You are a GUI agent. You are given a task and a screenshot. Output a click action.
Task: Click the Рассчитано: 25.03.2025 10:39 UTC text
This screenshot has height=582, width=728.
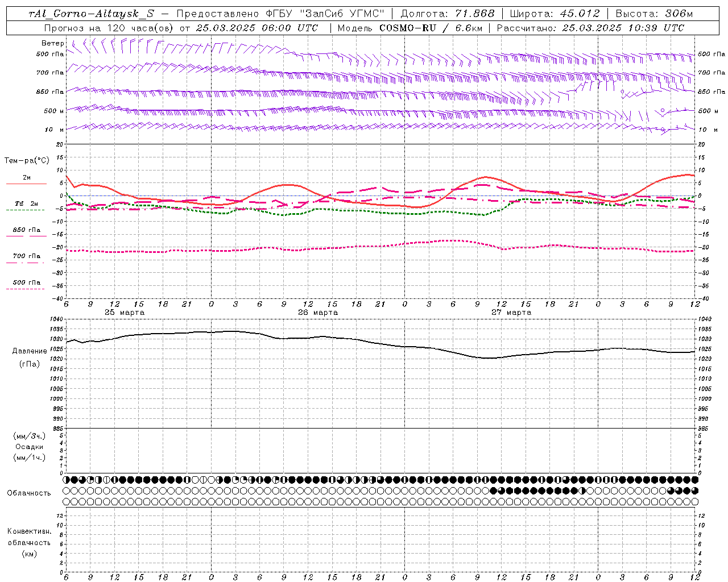pyautogui.click(x=590, y=28)
